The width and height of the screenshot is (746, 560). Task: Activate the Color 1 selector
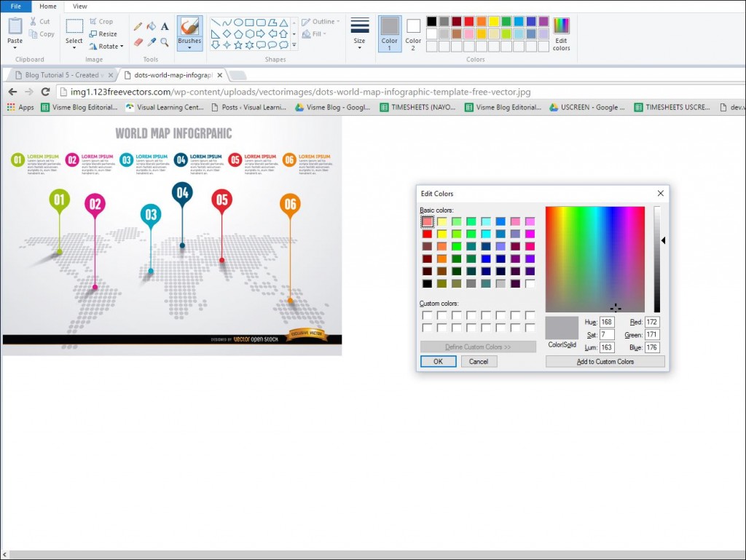[x=390, y=34]
